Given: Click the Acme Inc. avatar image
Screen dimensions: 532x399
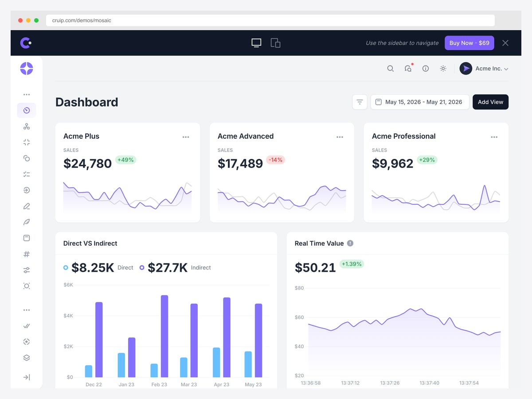Looking at the screenshot, I should pyautogui.click(x=465, y=69).
